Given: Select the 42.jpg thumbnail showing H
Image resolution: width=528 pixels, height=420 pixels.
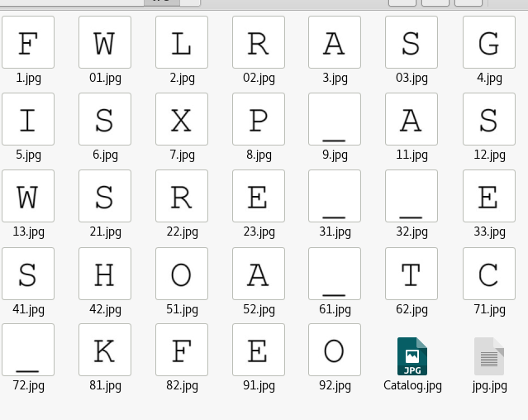Looking at the screenshot, I should pyautogui.click(x=105, y=274).
